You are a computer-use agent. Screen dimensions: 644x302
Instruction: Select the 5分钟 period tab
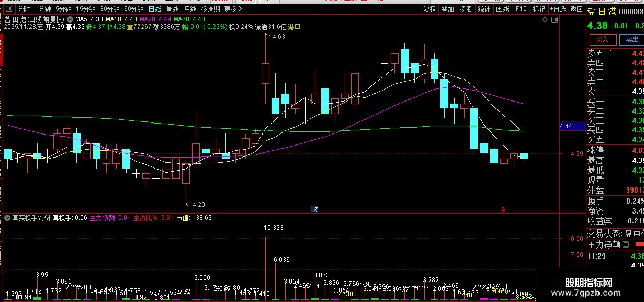point(63,9)
